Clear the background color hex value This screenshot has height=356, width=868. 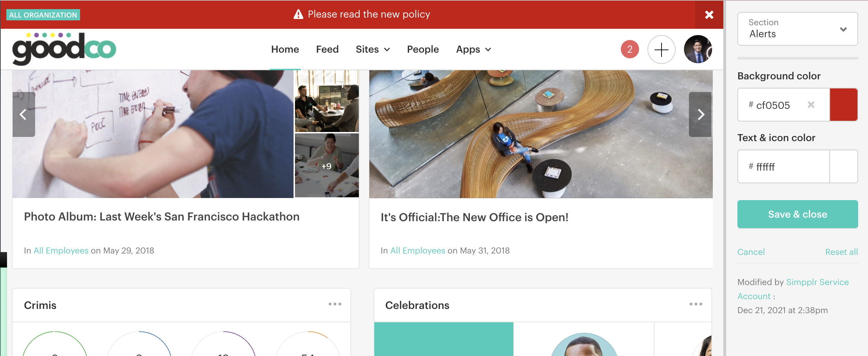(811, 105)
